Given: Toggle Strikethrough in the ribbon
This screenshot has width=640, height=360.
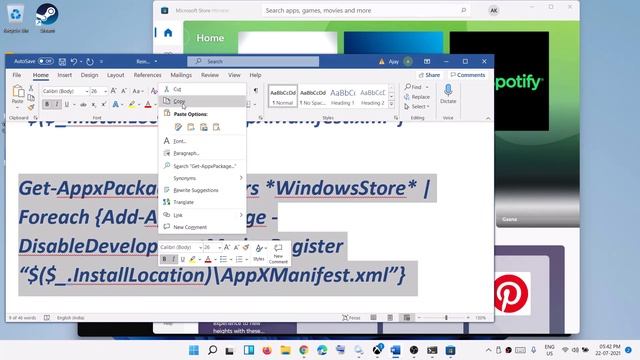Looking at the screenshot, I should [x=83, y=105].
